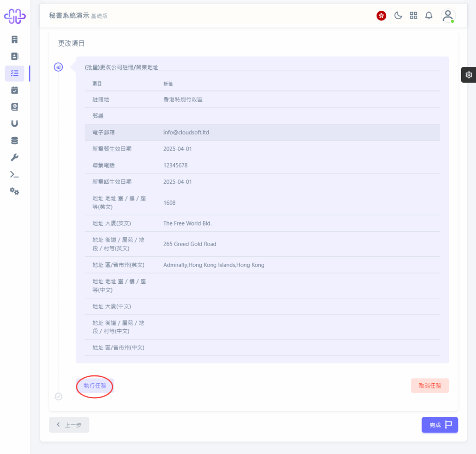Open the contacts book sidebar icon

tap(14, 56)
